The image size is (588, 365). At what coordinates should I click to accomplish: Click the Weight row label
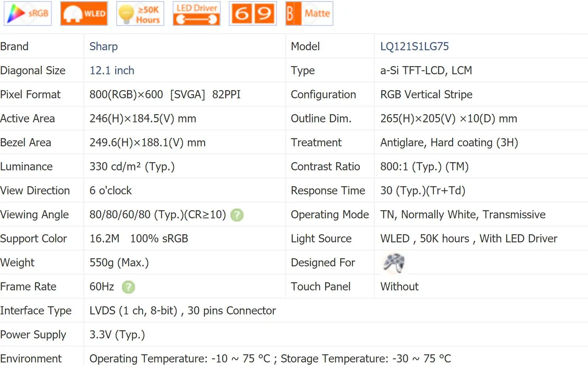tap(17, 263)
